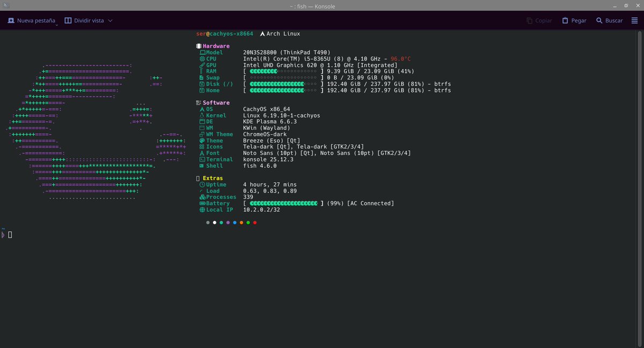644x348 pixels.
Task: Click the Disk (/) usage bar
Action: coord(283,84)
